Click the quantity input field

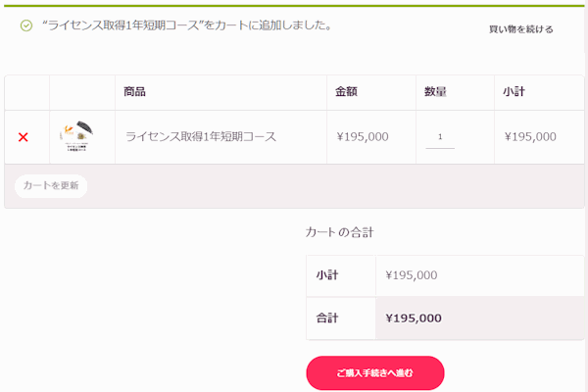440,137
